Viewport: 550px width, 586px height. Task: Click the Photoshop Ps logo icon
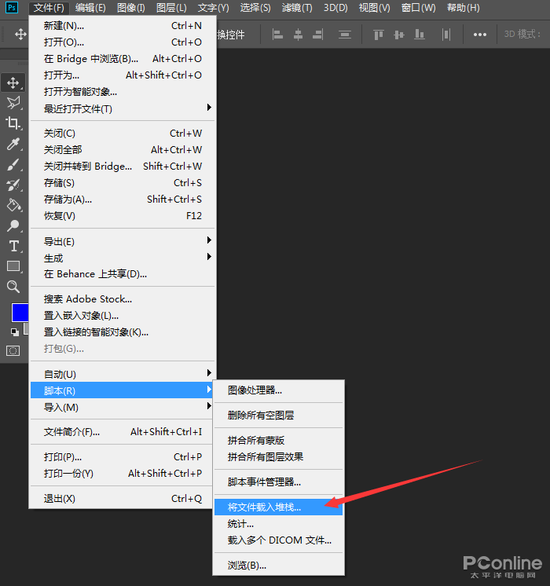tap(12, 7)
